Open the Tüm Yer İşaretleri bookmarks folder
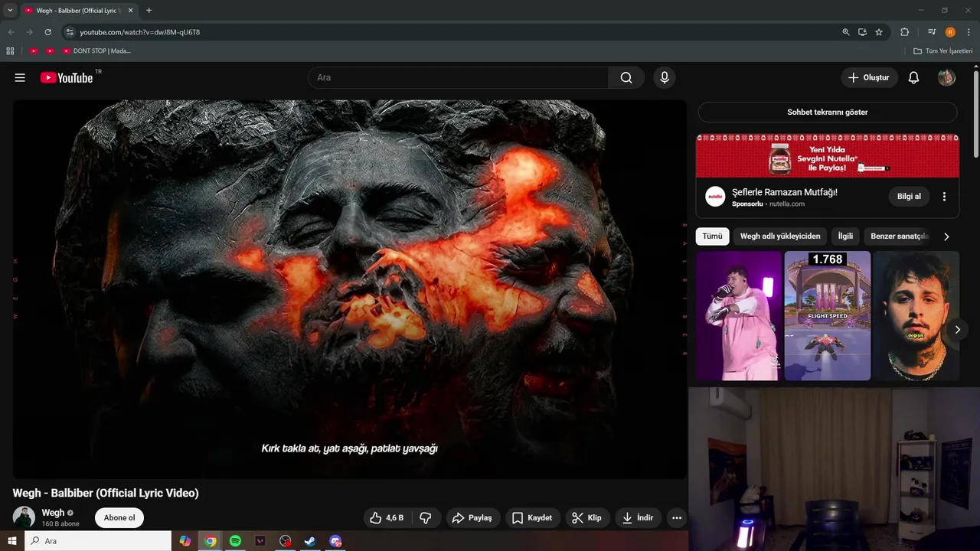Viewport: 980px width, 551px height. point(943,51)
